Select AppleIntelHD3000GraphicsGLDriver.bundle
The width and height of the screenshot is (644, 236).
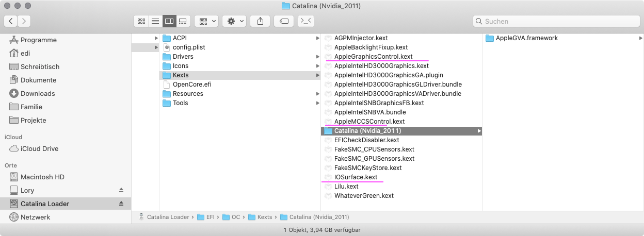click(x=398, y=85)
